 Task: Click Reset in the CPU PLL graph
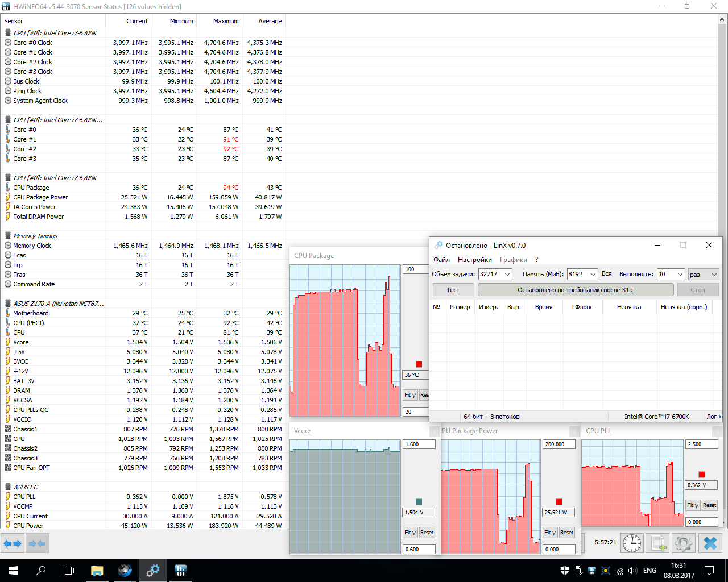click(x=709, y=505)
